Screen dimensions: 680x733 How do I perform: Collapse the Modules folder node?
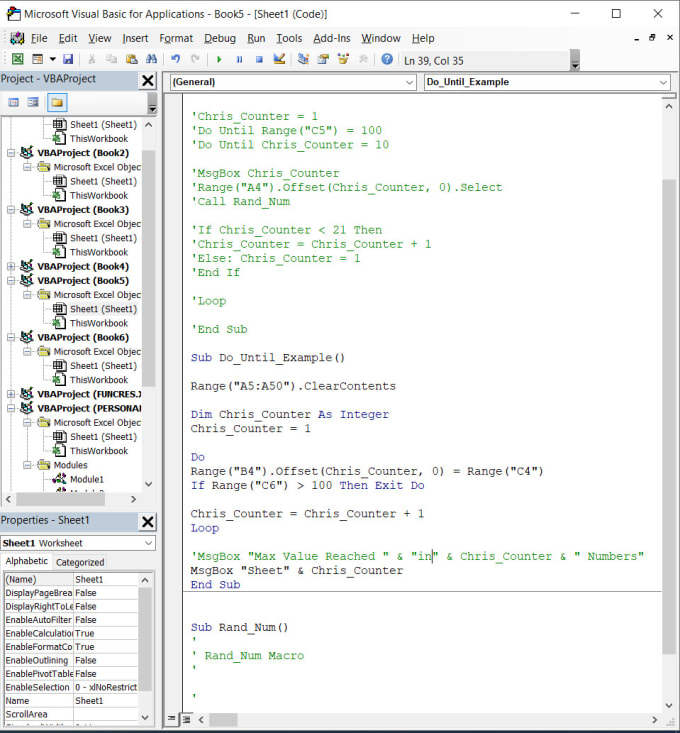point(27,465)
